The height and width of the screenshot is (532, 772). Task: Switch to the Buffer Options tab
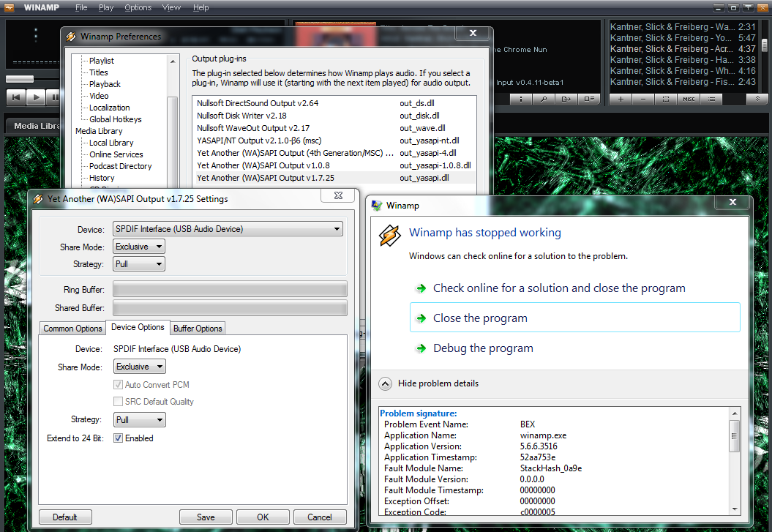tap(198, 329)
